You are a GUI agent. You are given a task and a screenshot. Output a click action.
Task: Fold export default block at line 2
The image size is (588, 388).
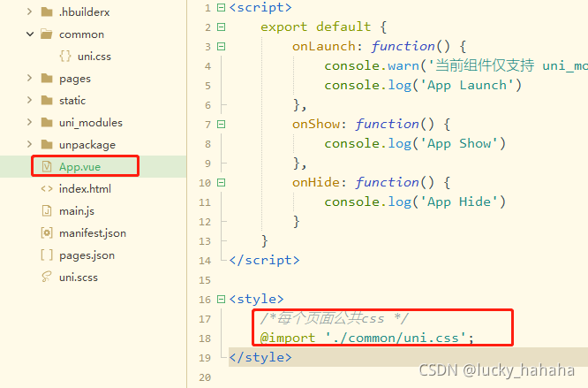[x=222, y=27]
